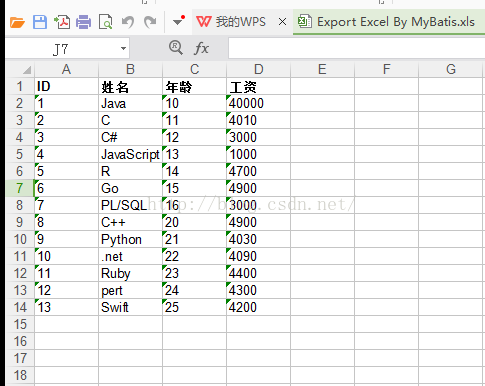The image size is (485, 386).
Task: Select the salary cell 4010
Action: click(258, 120)
